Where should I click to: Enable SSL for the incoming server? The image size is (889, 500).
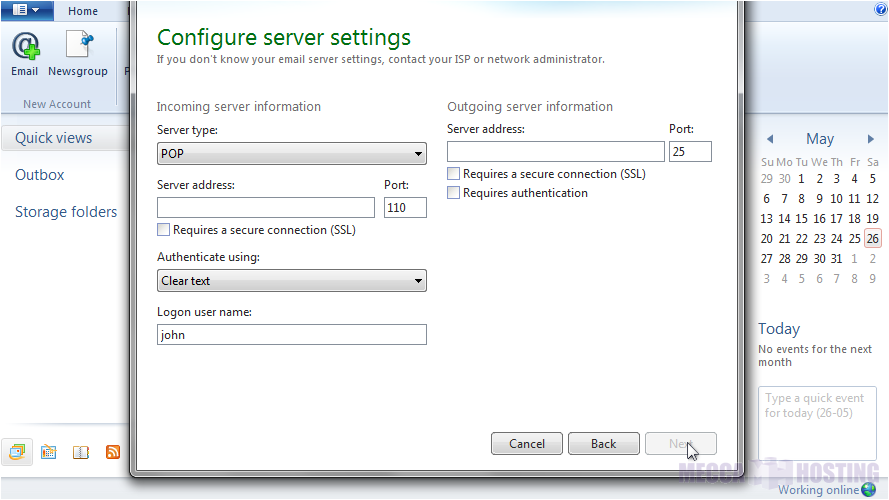coord(164,230)
